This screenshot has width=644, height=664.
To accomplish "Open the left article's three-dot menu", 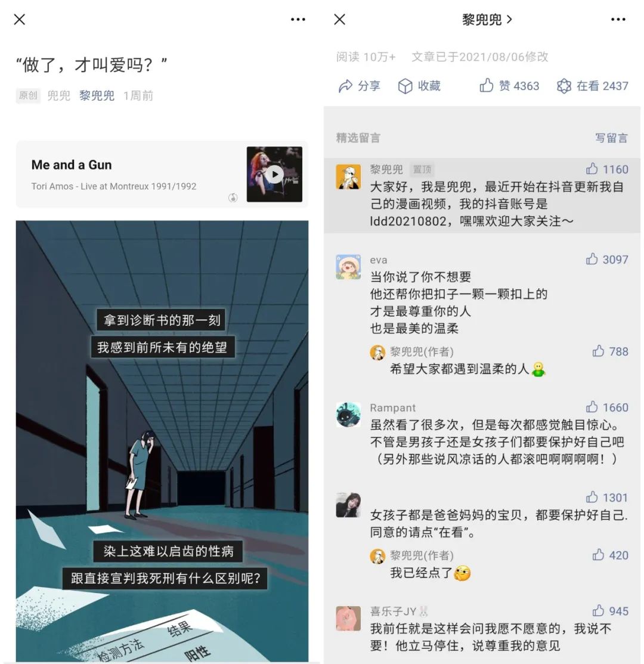I will [x=298, y=20].
